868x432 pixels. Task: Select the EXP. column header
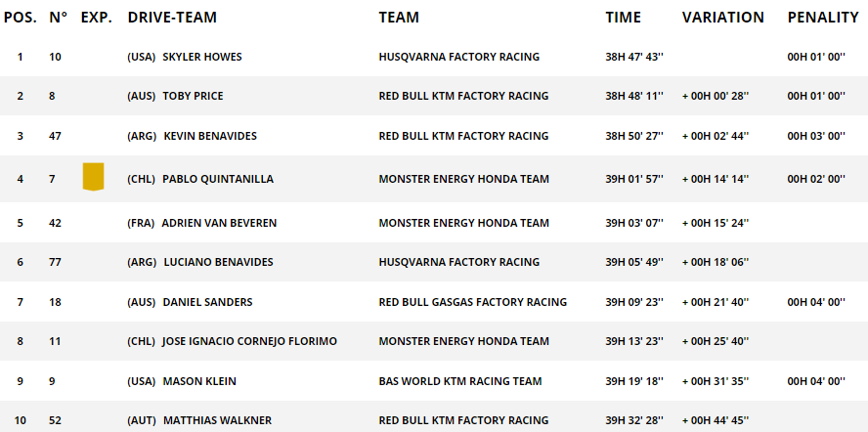click(x=97, y=18)
